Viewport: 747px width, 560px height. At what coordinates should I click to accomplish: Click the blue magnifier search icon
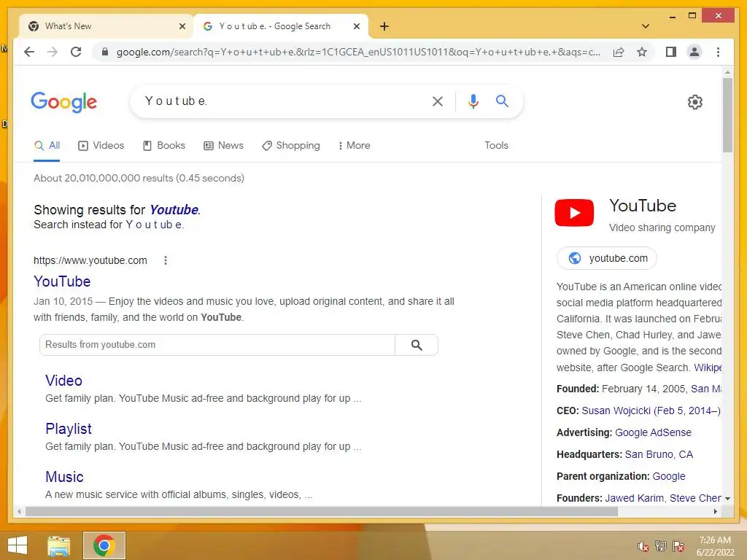[502, 101]
